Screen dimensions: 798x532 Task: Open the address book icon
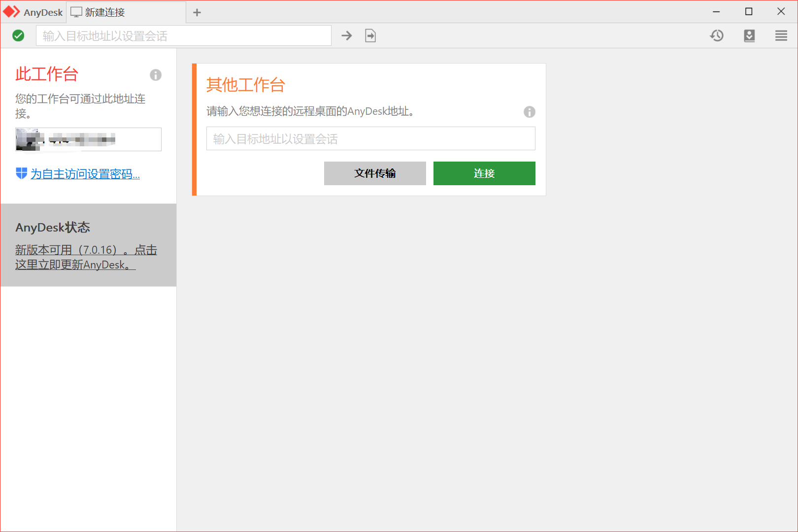(x=749, y=35)
